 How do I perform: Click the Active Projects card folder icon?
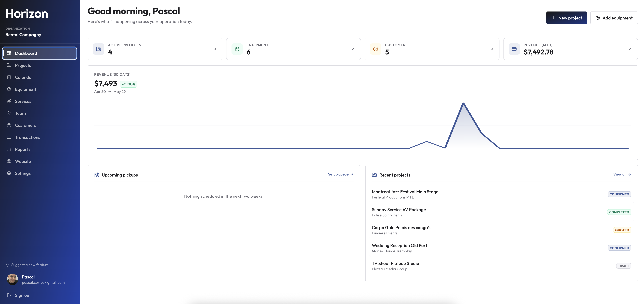(x=98, y=49)
